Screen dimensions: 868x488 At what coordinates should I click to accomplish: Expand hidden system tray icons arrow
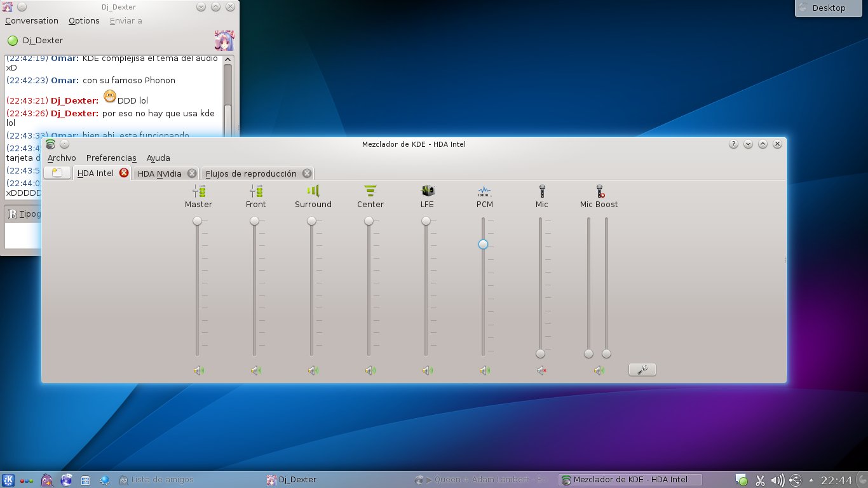coord(811,480)
